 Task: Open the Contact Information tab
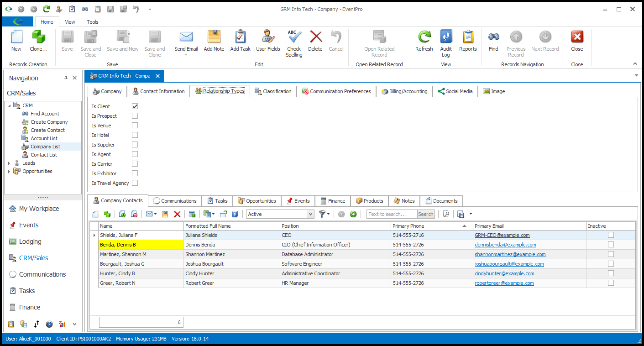(x=158, y=91)
